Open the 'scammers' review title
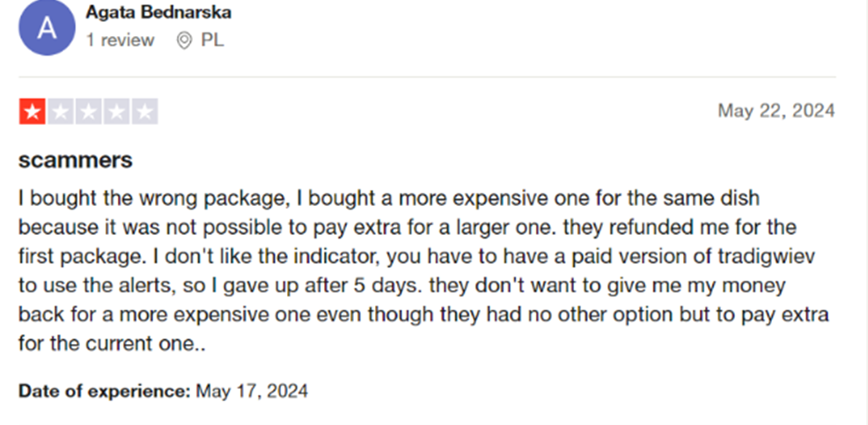 [x=76, y=160]
